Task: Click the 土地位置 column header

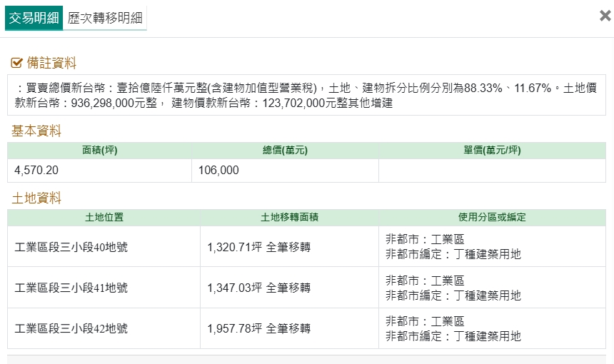Action: (104, 218)
